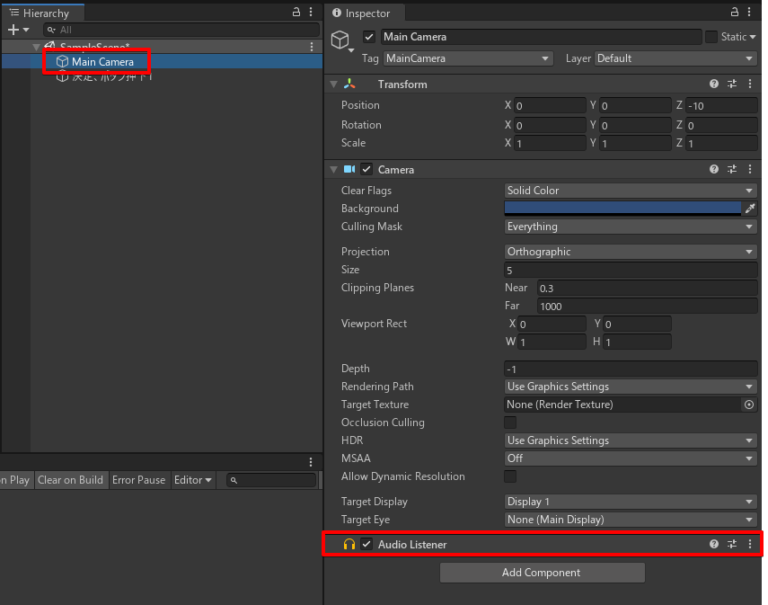The height and width of the screenshot is (605, 768).
Task: Click the Transform component axes icon
Action: pyautogui.click(x=349, y=84)
